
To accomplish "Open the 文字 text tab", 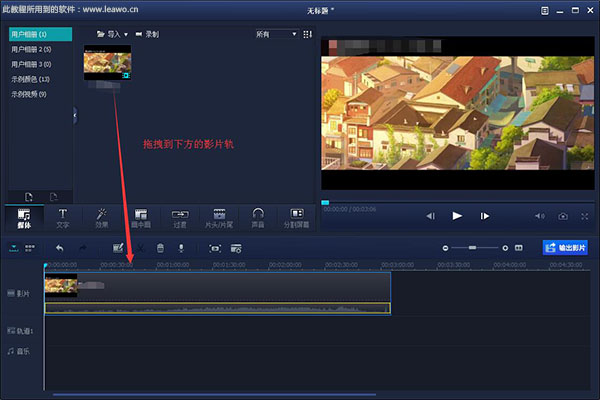I will tap(63, 218).
